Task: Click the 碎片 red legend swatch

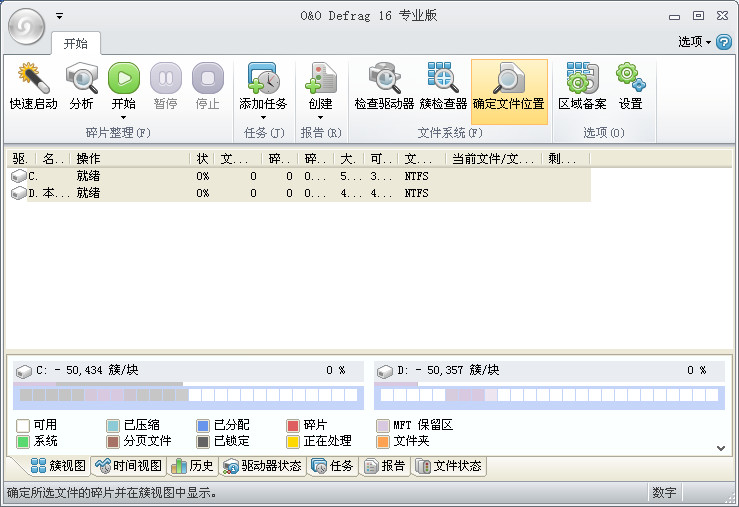Action: [293, 426]
